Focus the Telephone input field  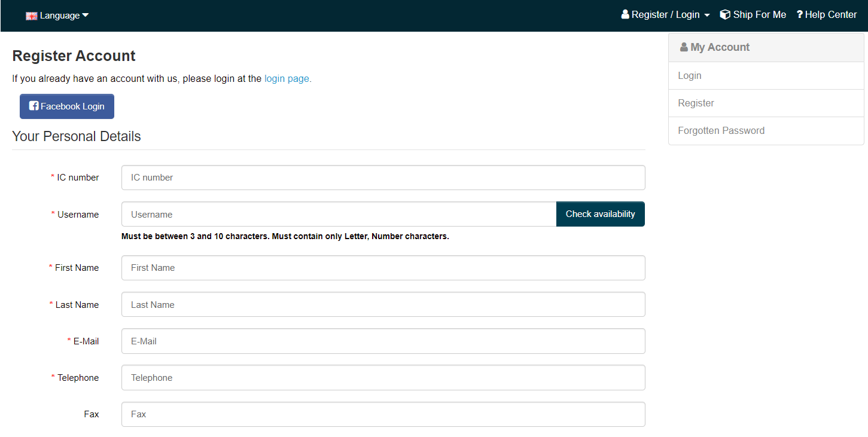383,377
